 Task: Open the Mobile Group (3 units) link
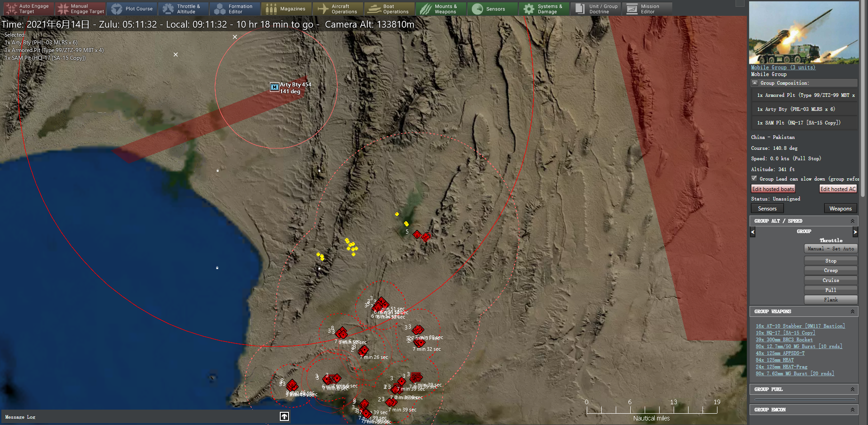tap(783, 67)
